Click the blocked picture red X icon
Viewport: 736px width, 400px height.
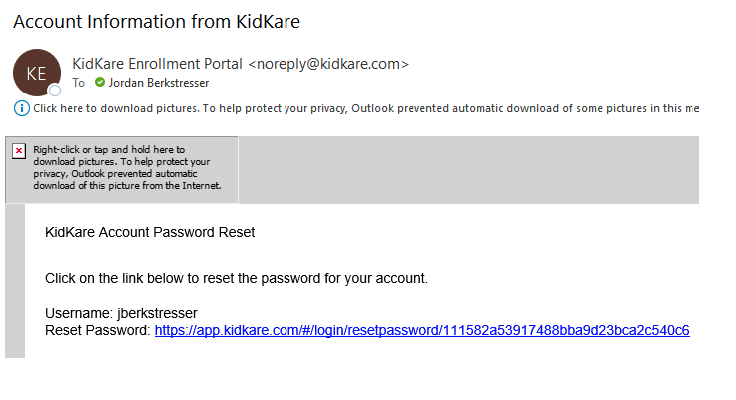pos(19,151)
